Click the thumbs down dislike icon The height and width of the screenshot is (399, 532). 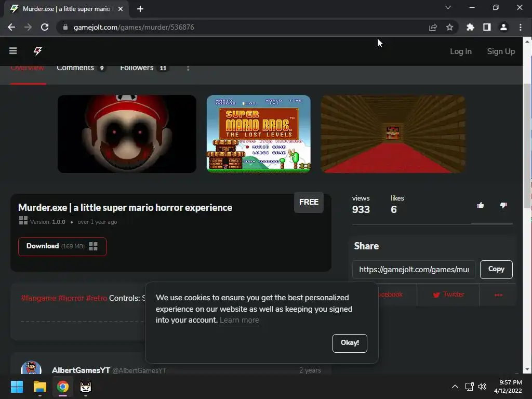click(x=503, y=205)
